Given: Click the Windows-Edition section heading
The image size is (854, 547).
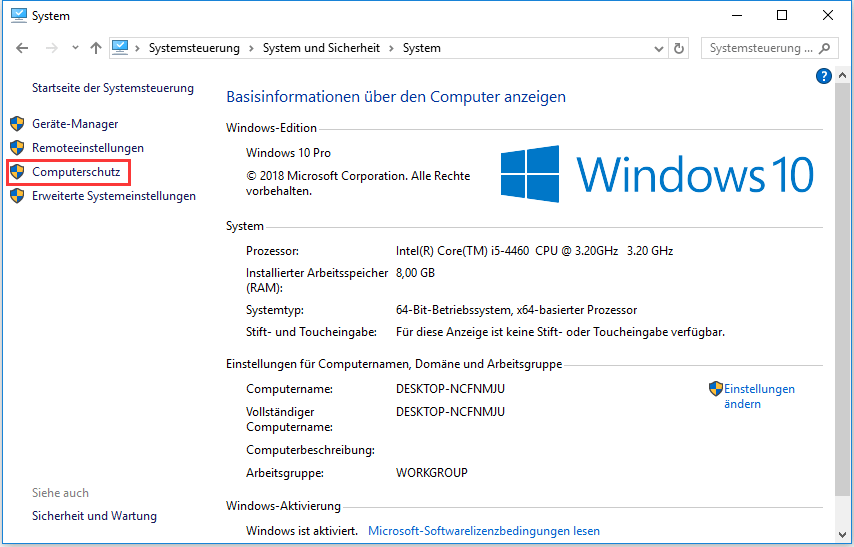Looking at the screenshot, I should coord(271,128).
